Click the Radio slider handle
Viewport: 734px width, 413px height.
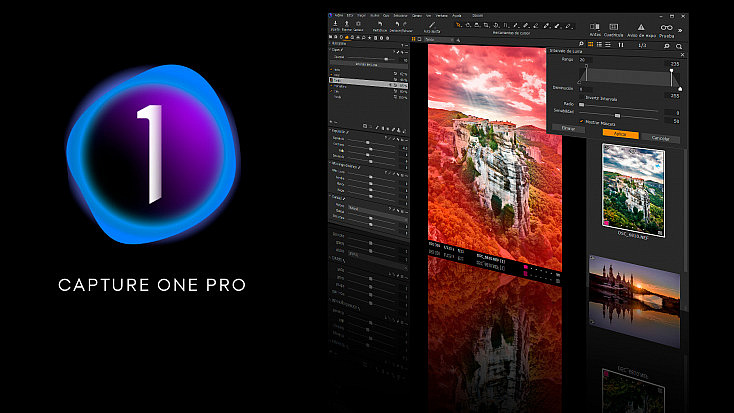pyautogui.click(x=581, y=105)
